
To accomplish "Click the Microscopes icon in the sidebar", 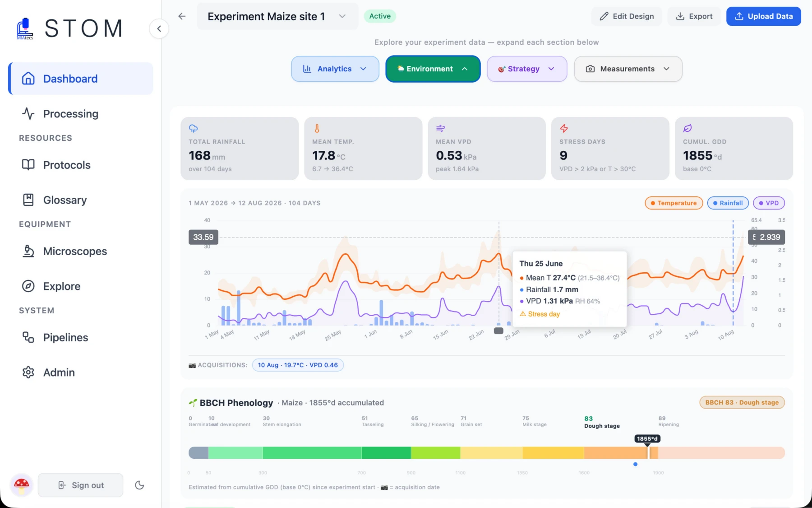I will (28, 251).
